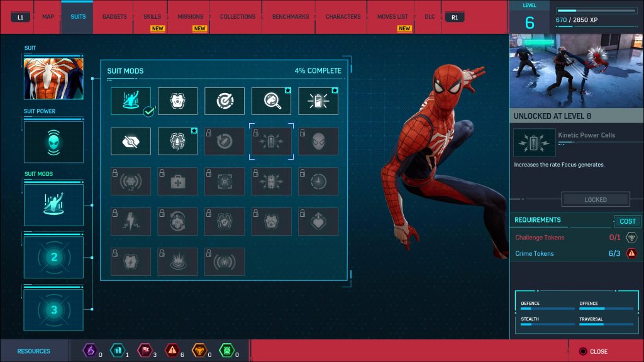Select the Kinetic Power Cells battery mod
This screenshot has width=644, height=362.
271,141
